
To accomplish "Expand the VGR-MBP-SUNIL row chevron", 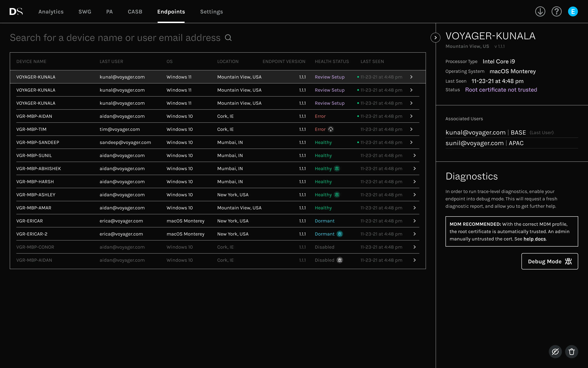I will tap(414, 156).
